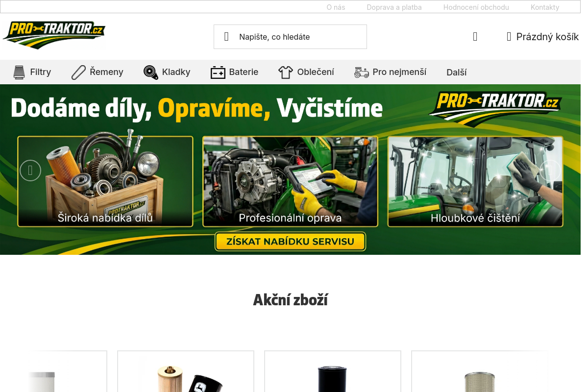Open product card with John Deere filters
Screen dimensions: 588x392
pyautogui.click(x=186, y=371)
